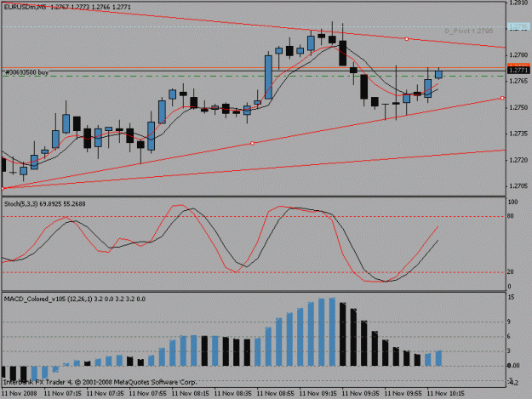Click the tall blue candle before 08:55
Image resolution: width=532 pixels, height=399 pixels.
pos(268,77)
